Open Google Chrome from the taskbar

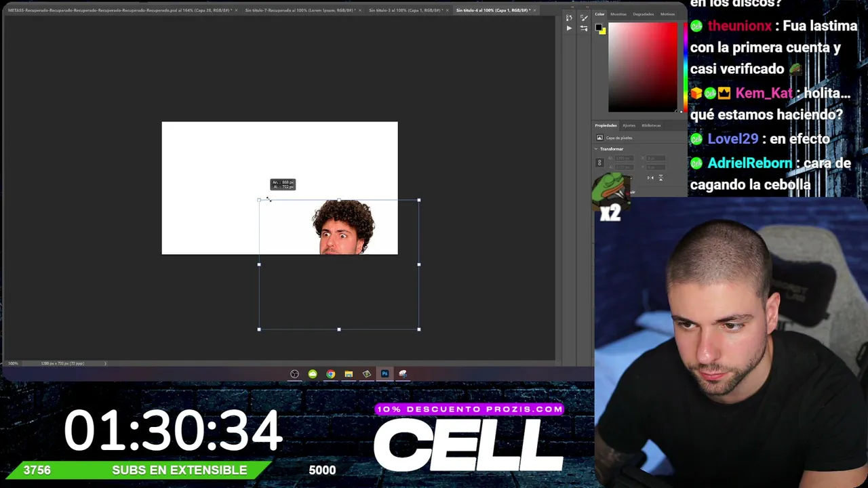click(x=330, y=373)
